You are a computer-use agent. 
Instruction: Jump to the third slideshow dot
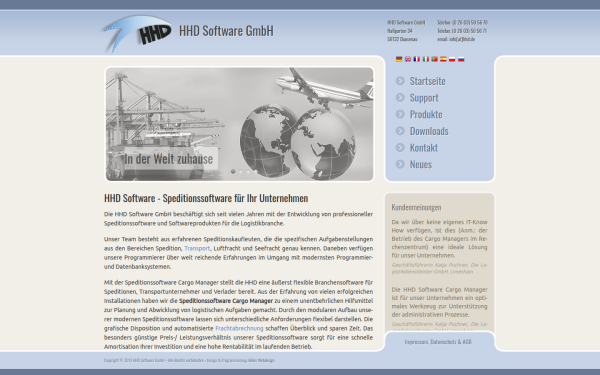[x=248, y=171]
